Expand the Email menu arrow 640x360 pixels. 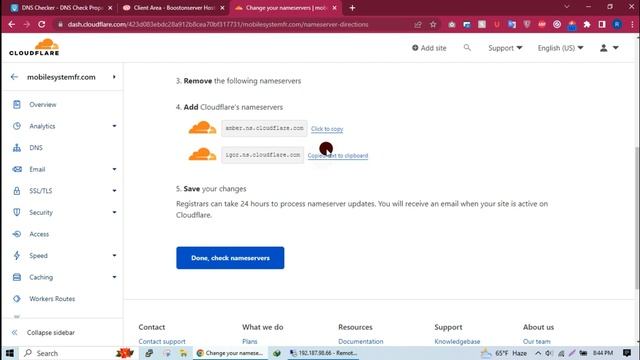pyautogui.click(x=114, y=169)
